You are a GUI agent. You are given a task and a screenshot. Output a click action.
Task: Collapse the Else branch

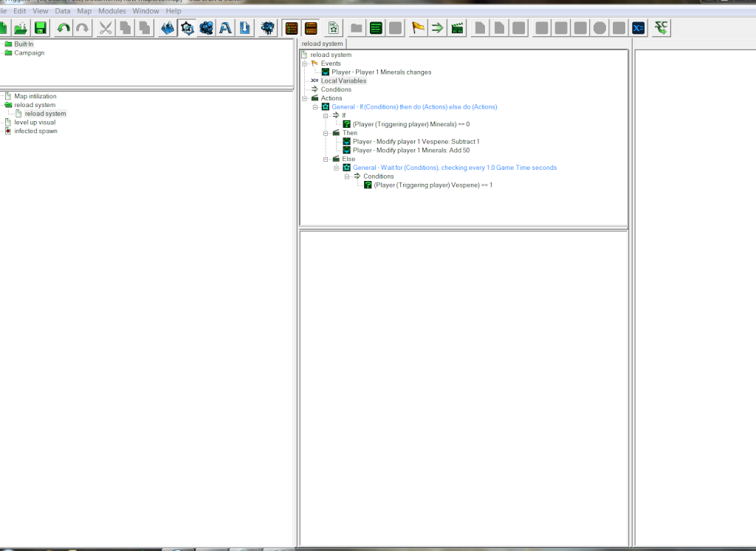pos(326,159)
